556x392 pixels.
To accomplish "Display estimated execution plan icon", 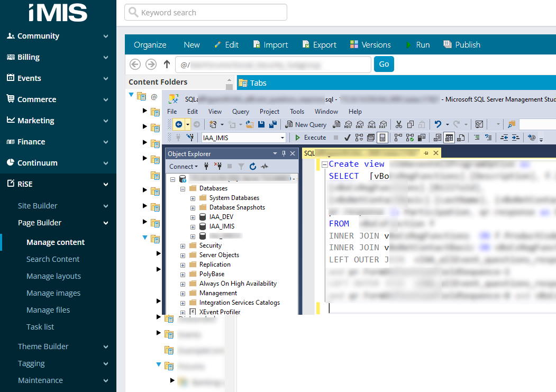I will pyautogui.click(x=359, y=138).
